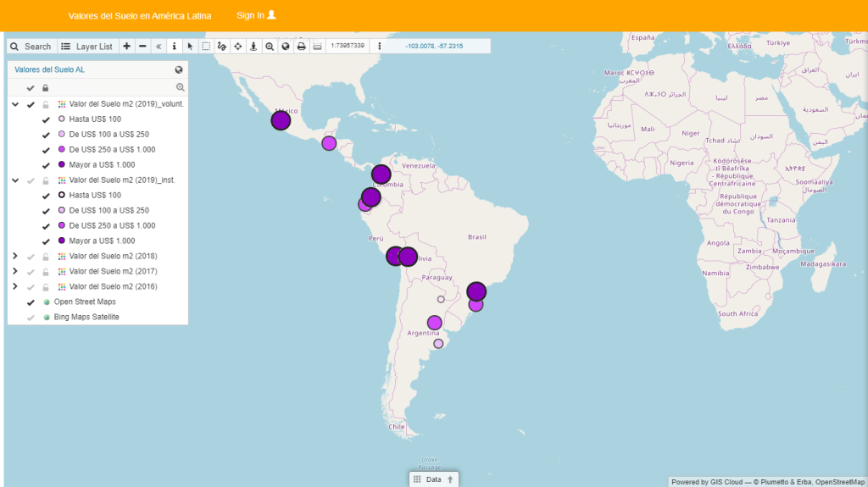Open the vertical dots more-options menu
Image resolution: width=868 pixels, height=487 pixels.
pyautogui.click(x=379, y=47)
